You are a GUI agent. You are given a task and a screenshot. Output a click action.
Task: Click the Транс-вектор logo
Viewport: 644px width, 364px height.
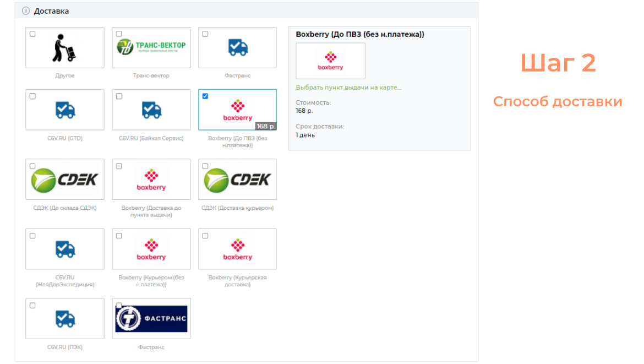coord(151,46)
